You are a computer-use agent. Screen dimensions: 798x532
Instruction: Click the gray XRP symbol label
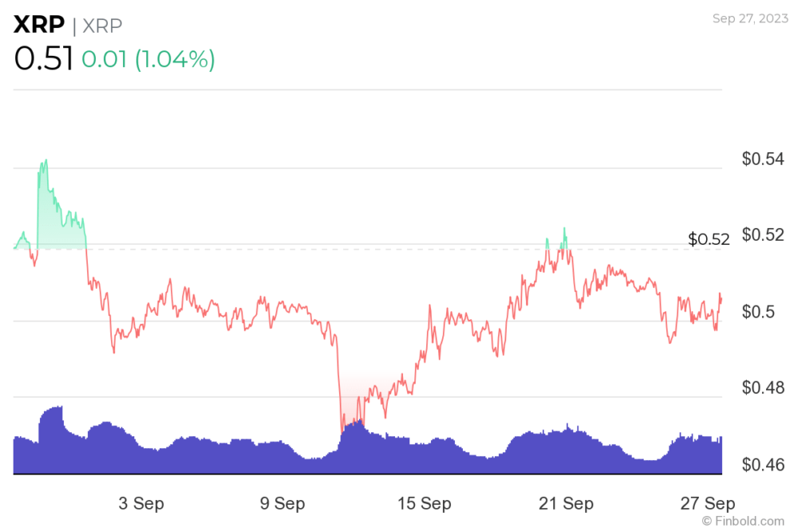tap(102, 26)
